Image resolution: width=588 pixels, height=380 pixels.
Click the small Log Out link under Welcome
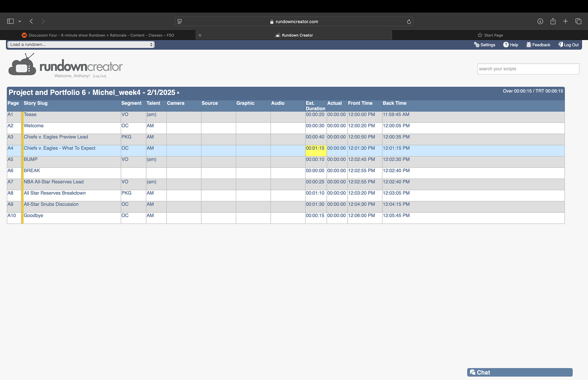(x=100, y=76)
